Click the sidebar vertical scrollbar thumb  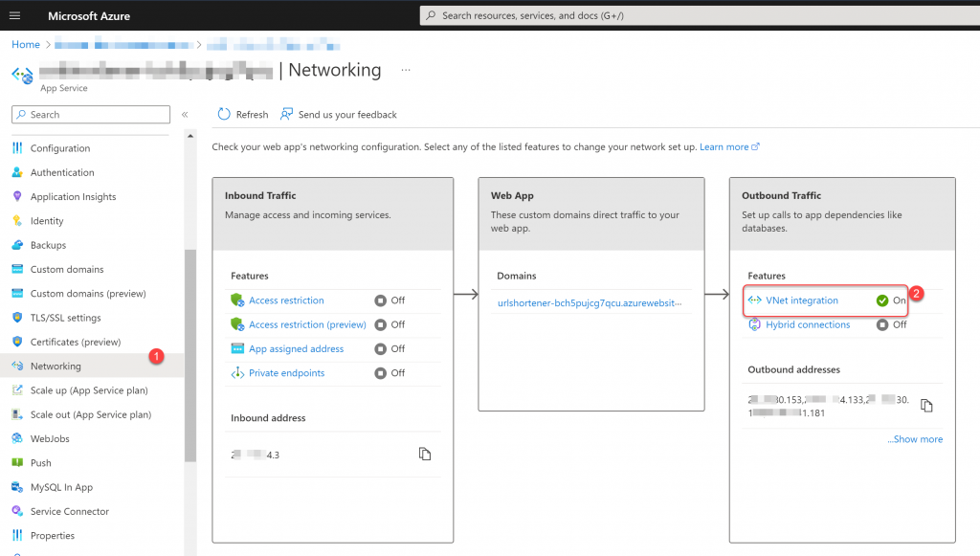coord(190,355)
